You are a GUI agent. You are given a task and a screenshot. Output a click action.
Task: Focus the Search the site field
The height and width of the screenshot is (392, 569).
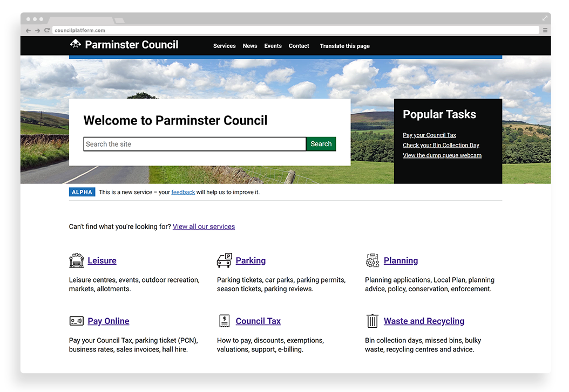point(195,144)
